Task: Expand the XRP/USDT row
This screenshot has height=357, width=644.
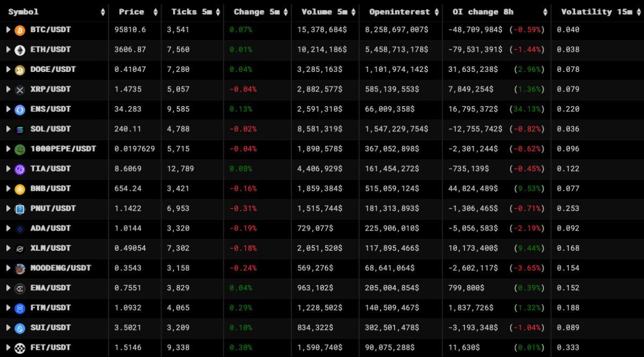Action: (8, 89)
